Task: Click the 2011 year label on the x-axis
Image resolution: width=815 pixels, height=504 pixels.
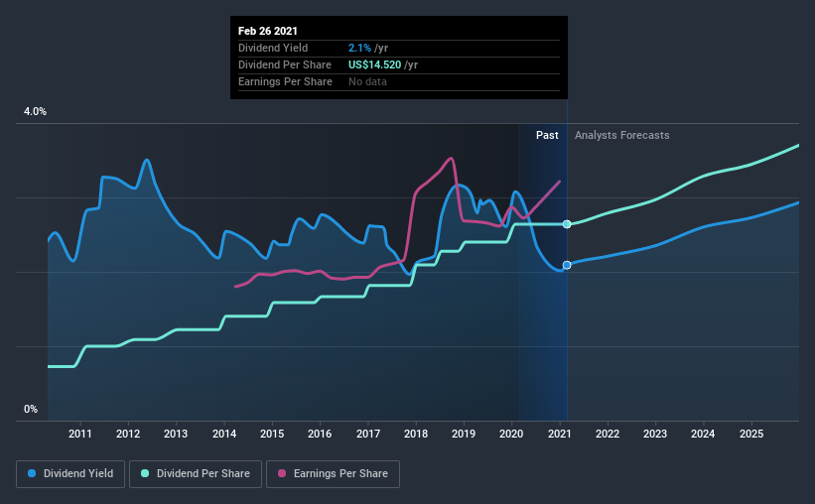Action: (x=80, y=435)
